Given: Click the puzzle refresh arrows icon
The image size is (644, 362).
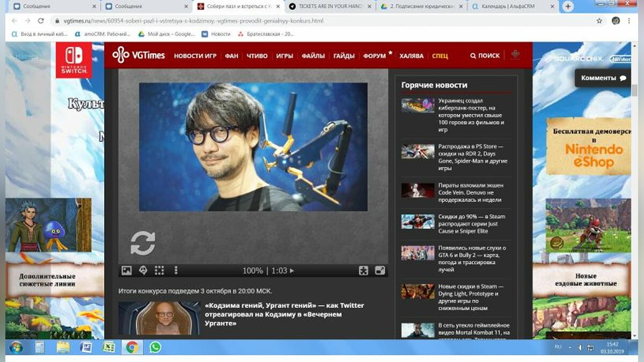Looking at the screenshot, I should [143, 243].
